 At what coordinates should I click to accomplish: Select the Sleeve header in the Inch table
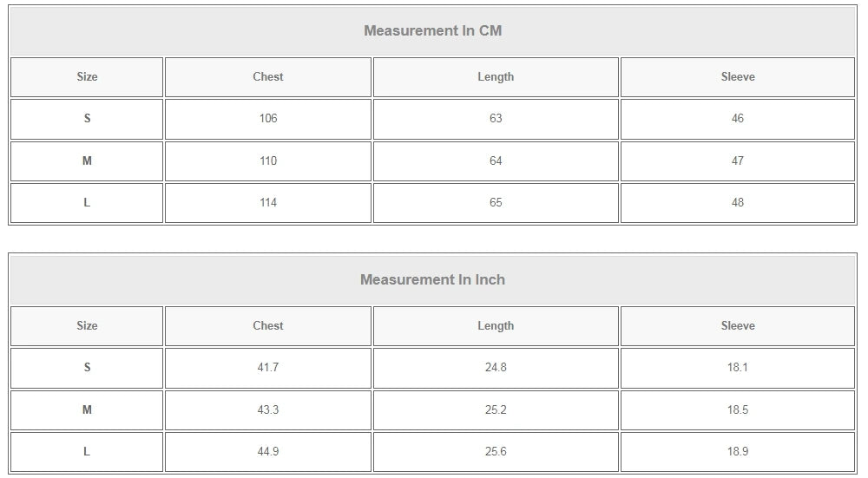click(738, 326)
